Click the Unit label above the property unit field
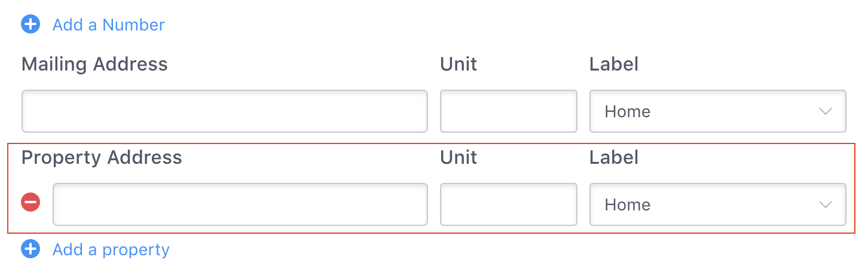 [x=459, y=157]
